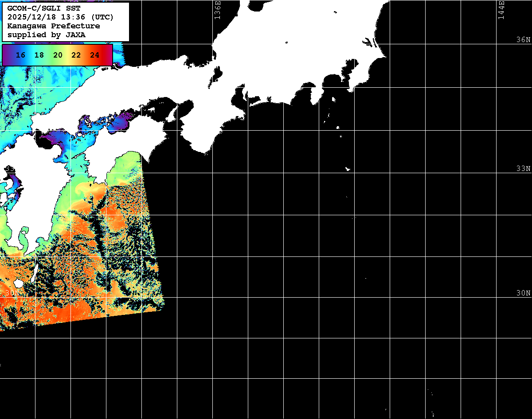Pick the 22 value on the color scale

click(x=76, y=55)
